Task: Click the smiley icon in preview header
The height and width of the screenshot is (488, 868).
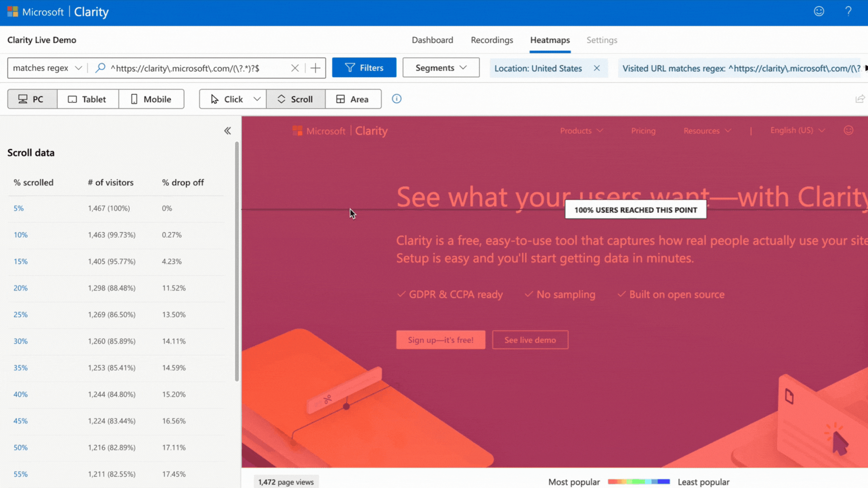Action: [x=849, y=130]
